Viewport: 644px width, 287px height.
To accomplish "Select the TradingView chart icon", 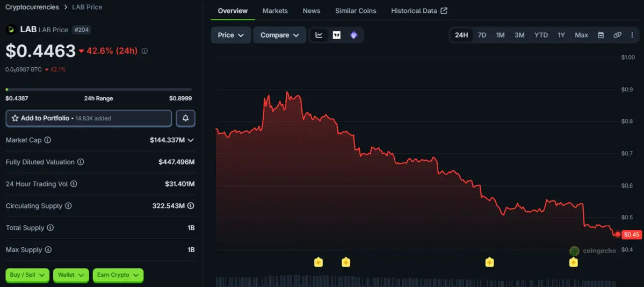I will point(336,35).
